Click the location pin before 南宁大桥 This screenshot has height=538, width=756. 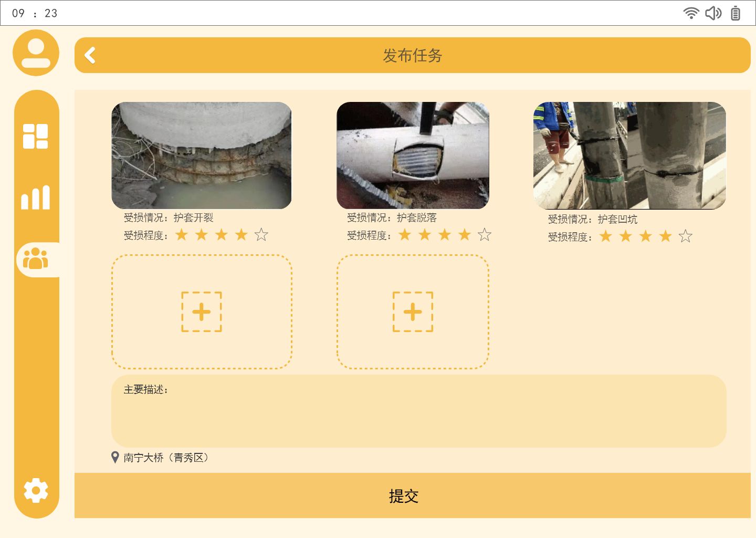click(x=115, y=458)
